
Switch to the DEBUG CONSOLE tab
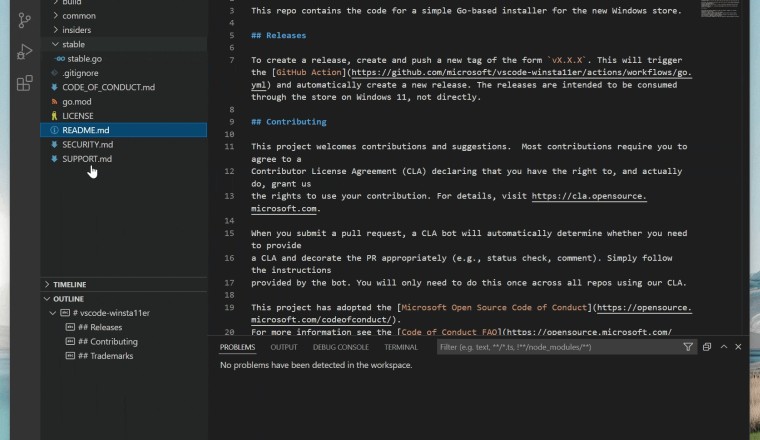pyautogui.click(x=341, y=347)
